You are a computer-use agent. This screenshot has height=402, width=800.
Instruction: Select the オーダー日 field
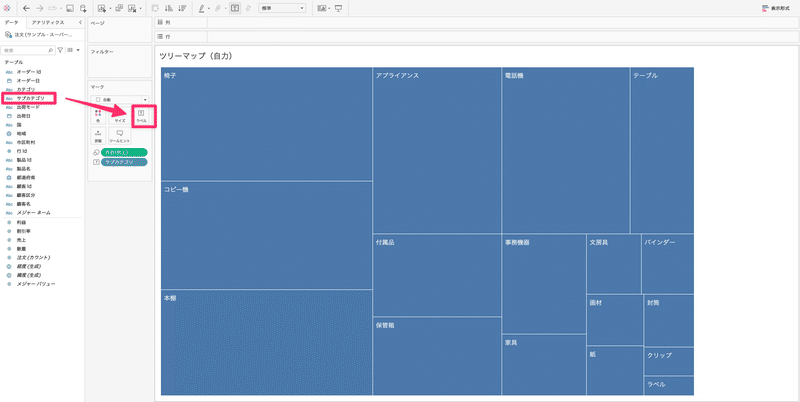point(28,81)
